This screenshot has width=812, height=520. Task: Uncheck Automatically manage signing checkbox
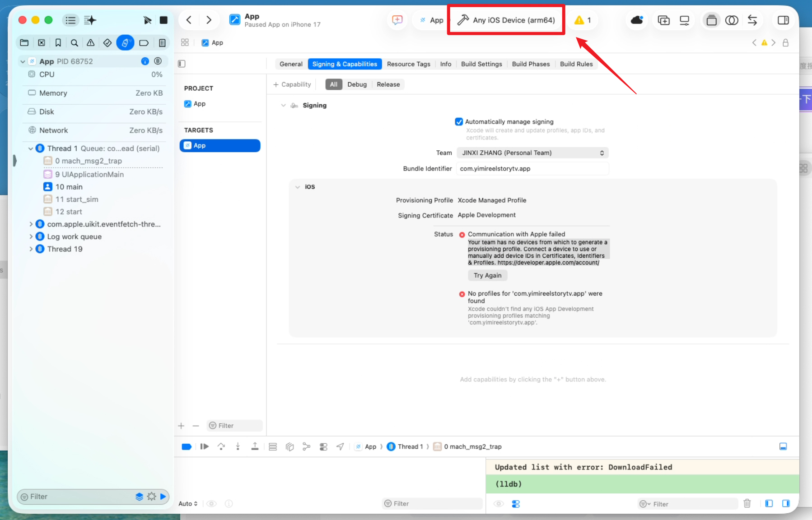coord(459,121)
